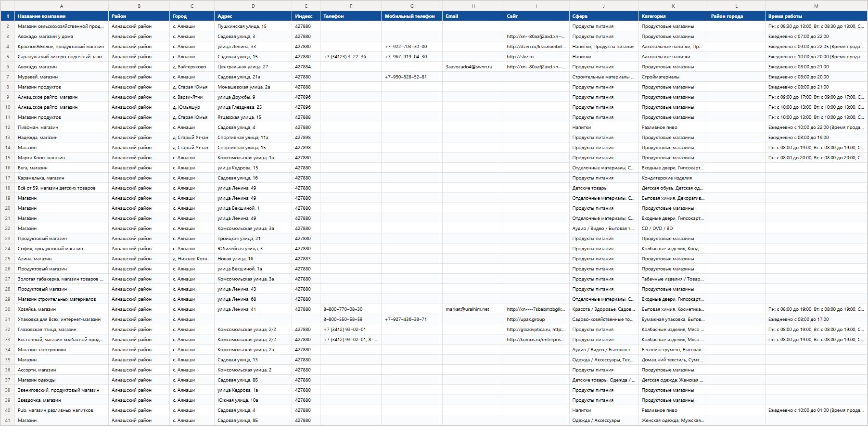
Task: Select the 'Хозяйка, магазин' cell
Action: (x=62, y=309)
